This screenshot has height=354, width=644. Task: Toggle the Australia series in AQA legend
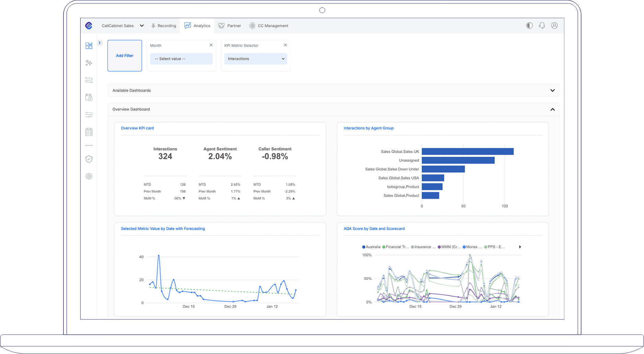coord(371,247)
